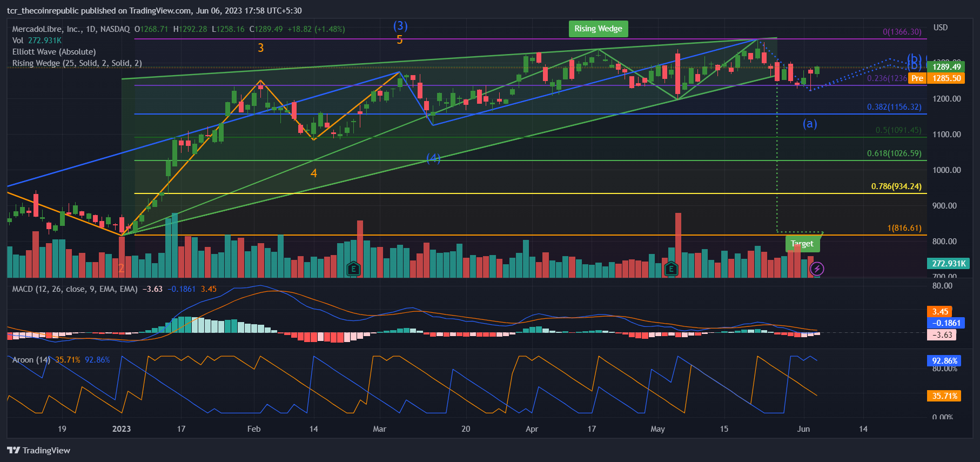The image size is (980, 462).
Task: Click the blue -0.1861 MACD value tag
Action: pos(946,323)
